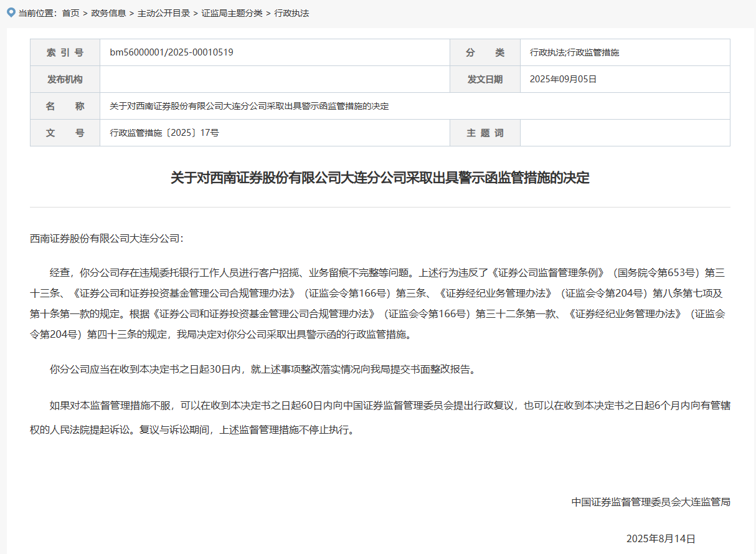Open the 首页 breadcrumb link
Screen dimensions: 756x554
(70, 13)
